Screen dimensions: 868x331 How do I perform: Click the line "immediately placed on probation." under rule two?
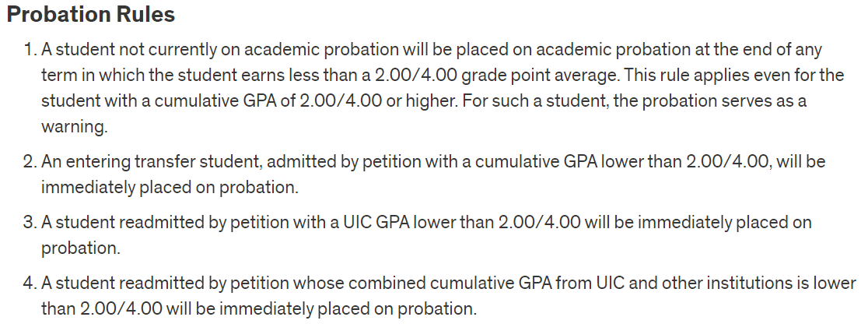(170, 187)
